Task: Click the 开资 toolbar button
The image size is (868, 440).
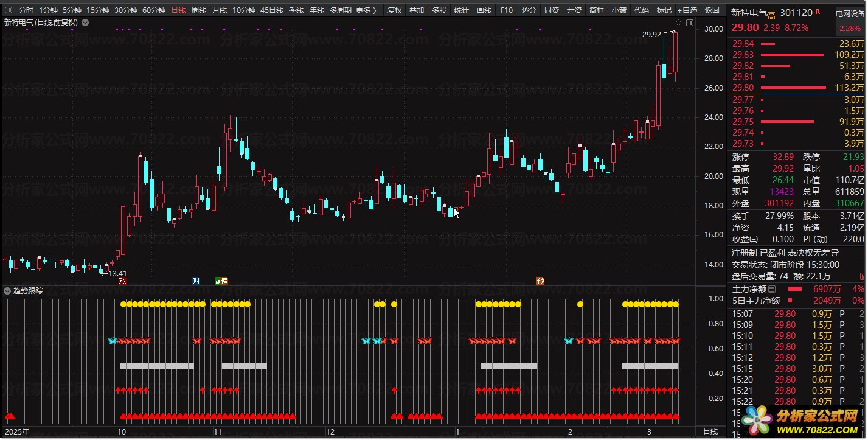Action: coord(574,10)
